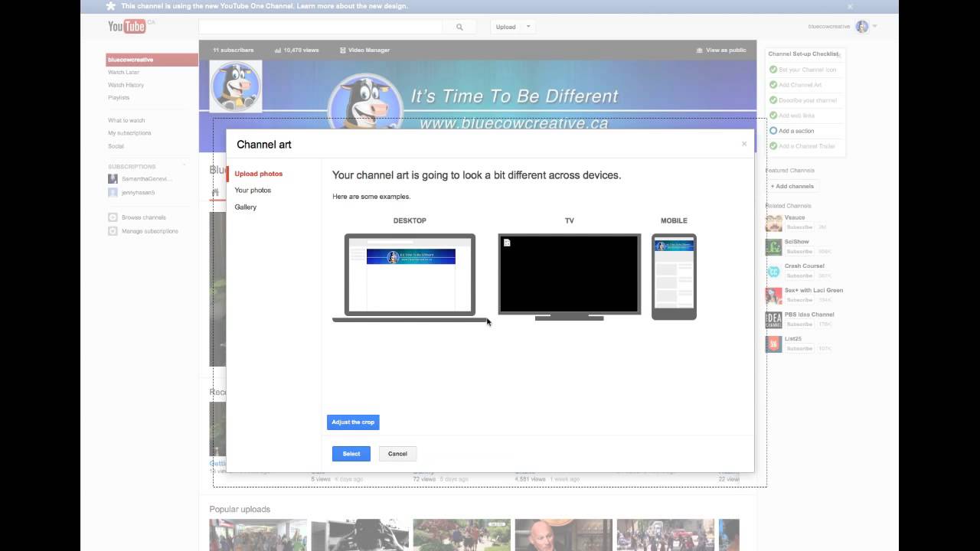Click the video thumbnail of the bald man
This screenshot has width=980, height=551.
click(x=563, y=535)
